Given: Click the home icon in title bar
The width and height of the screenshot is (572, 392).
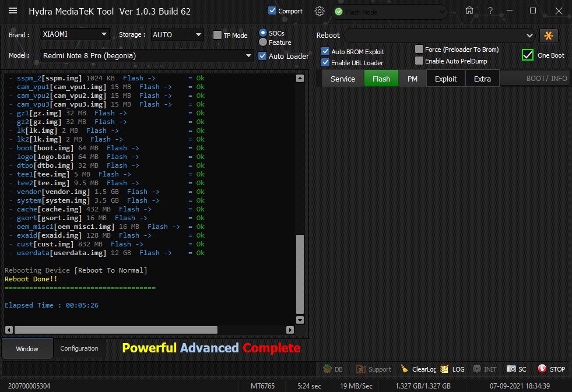Looking at the screenshot, I should point(469,10).
